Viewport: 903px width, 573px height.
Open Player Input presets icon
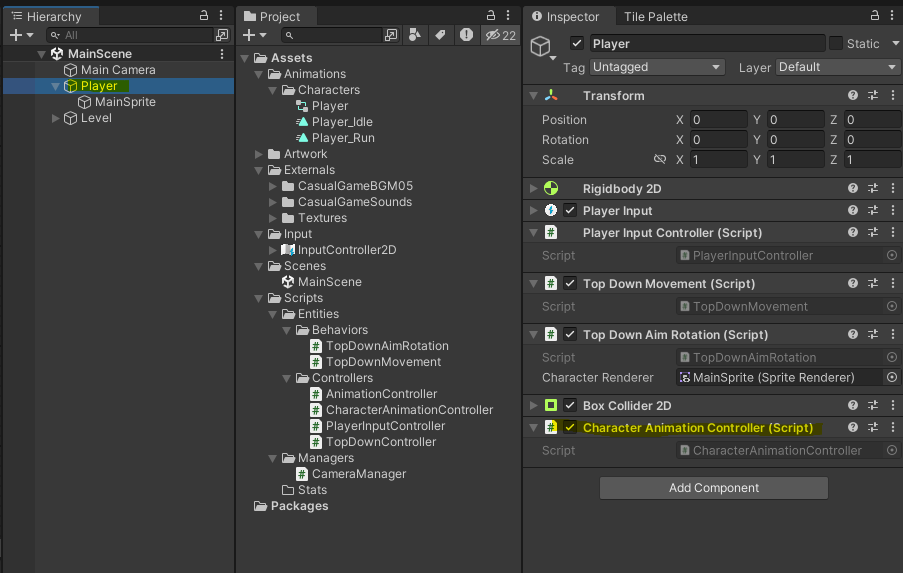(x=873, y=210)
